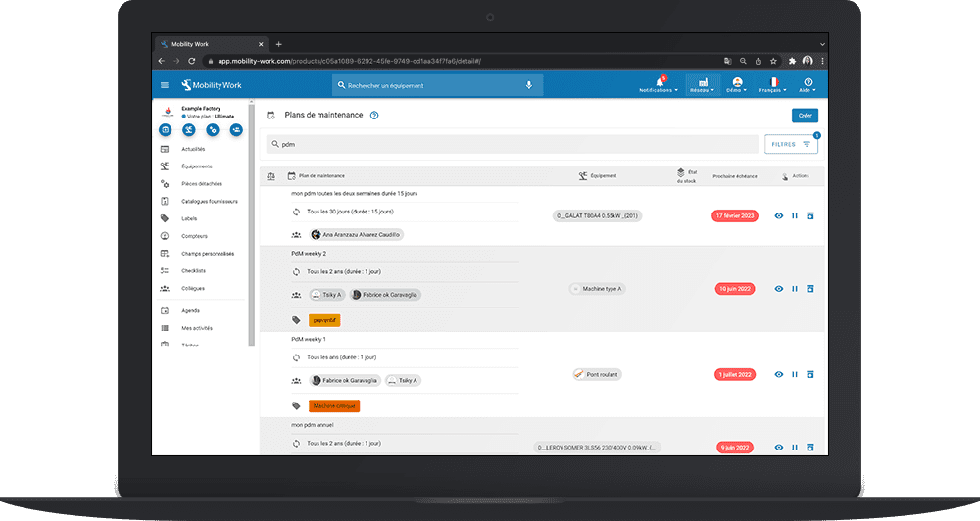Click in the Rechercher un équipement search field
This screenshot has height=521, width=980.
(437, 85)
